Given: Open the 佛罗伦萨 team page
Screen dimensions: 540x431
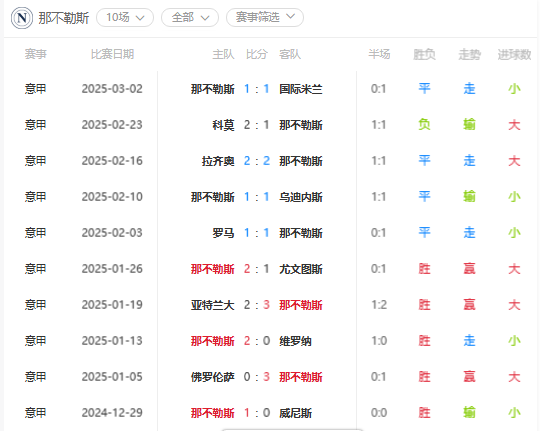Looking at the screenshot, I should point(212,377).
